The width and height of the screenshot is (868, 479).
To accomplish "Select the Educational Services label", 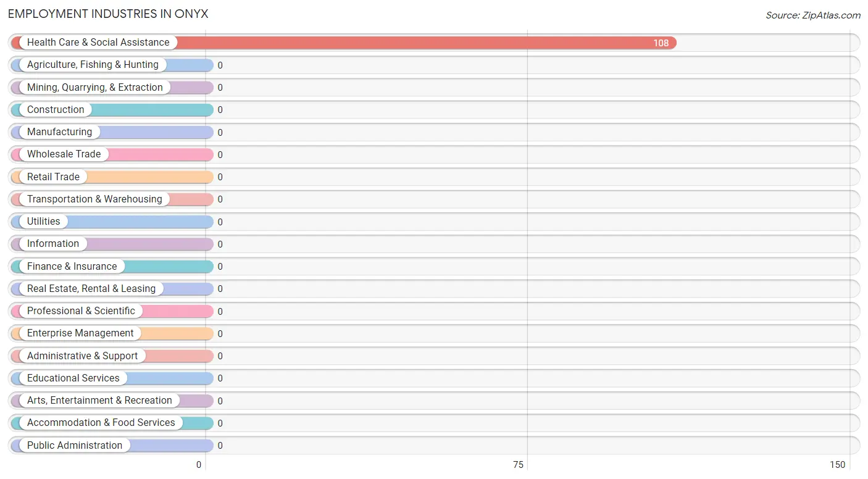I will coord(73,378).
